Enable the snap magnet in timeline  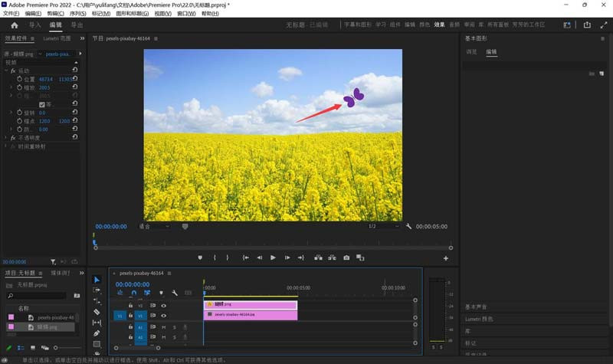click(x=134, y=293)
